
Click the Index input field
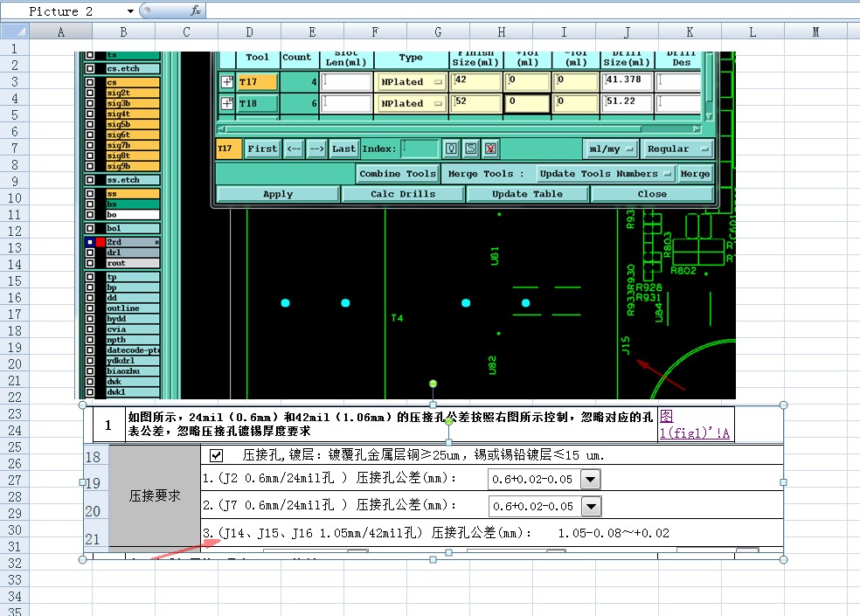point(420,149)
